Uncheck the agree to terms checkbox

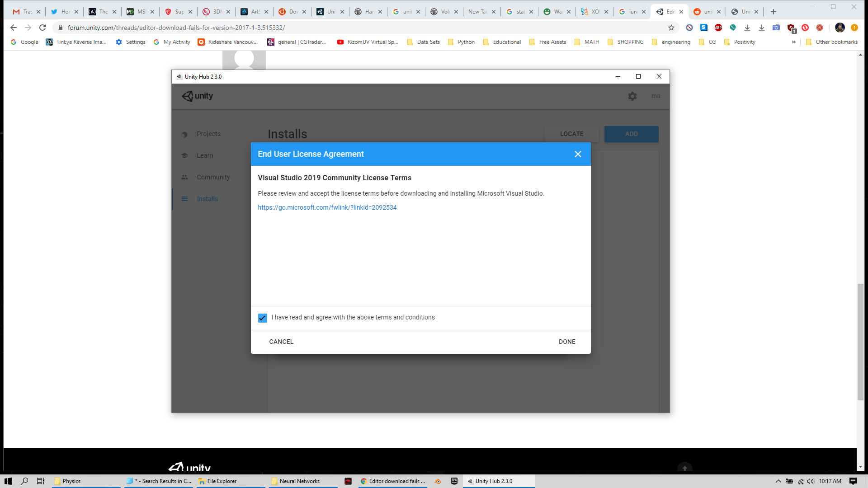[x=262, y=318]
